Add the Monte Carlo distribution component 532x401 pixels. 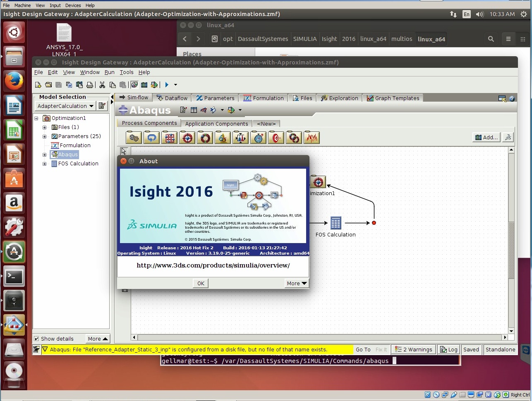click(240, 138)
